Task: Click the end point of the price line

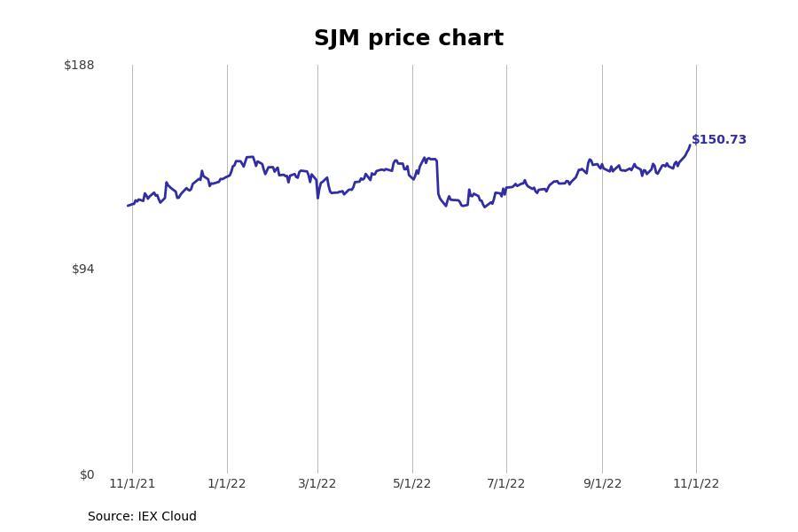Action: point(690,145)
